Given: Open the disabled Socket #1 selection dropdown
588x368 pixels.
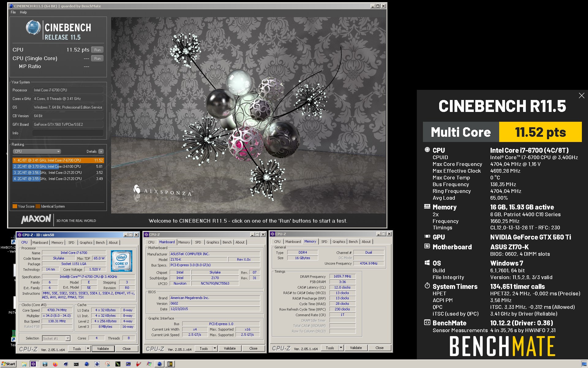Looking at the screenshot, I should (x=56, y=338).
